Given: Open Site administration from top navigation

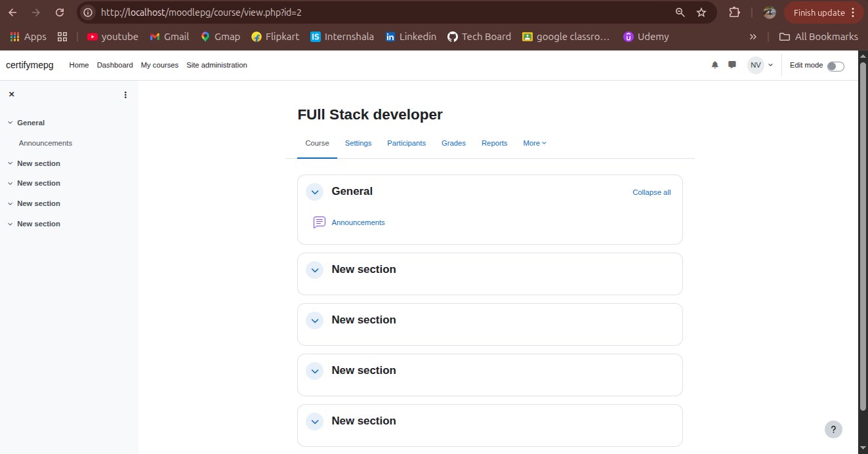Looking at the screenshot, I should 217,65.
